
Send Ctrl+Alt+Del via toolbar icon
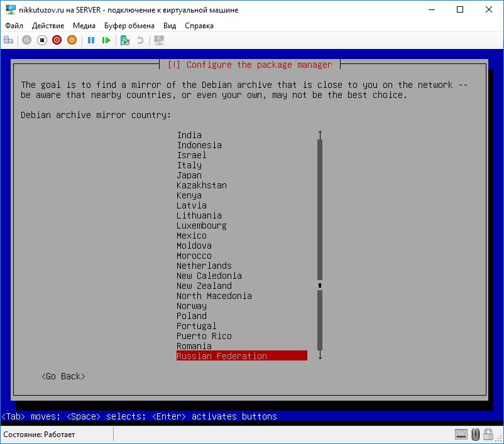8,40
